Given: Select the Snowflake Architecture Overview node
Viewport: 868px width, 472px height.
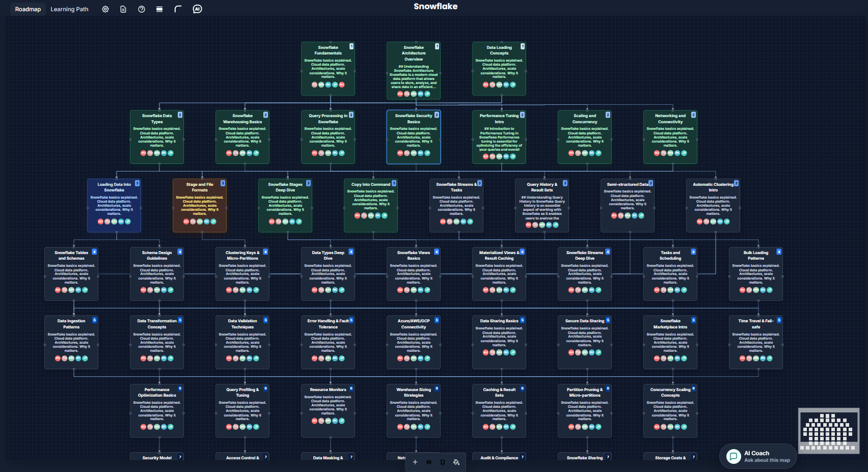Looking at the screenshot, I should tap(414, 71).
